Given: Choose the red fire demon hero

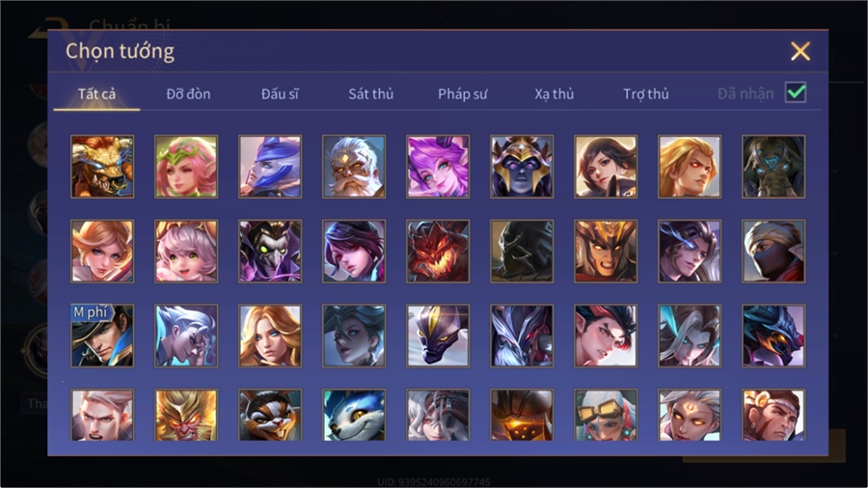Looking at the screenshot, I should click(x=438, y=251).
